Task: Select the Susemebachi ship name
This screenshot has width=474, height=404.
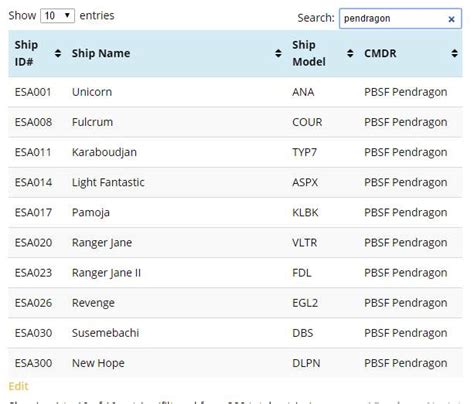Action: pyautogui.click(x=105, y=333)
